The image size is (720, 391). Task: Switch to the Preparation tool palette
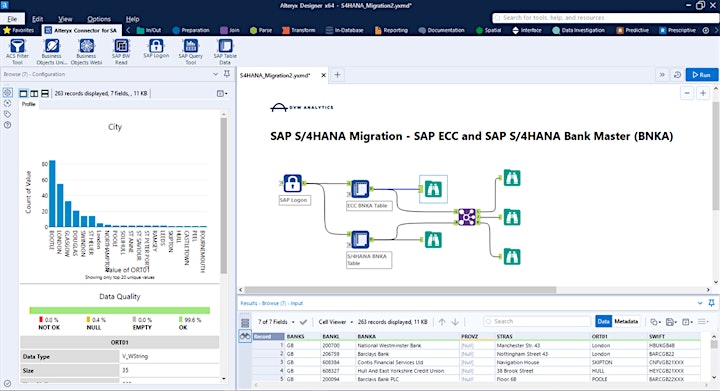click(x=191, y=30)
